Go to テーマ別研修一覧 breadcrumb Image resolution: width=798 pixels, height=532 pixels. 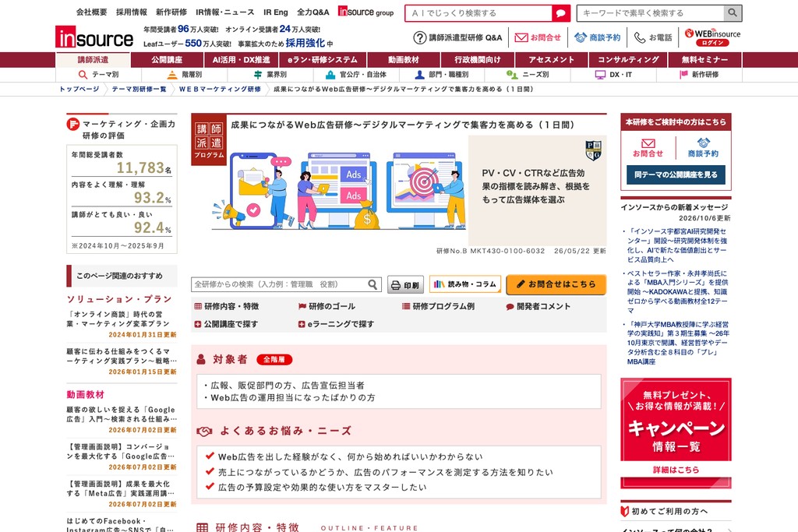click(139, 89)
